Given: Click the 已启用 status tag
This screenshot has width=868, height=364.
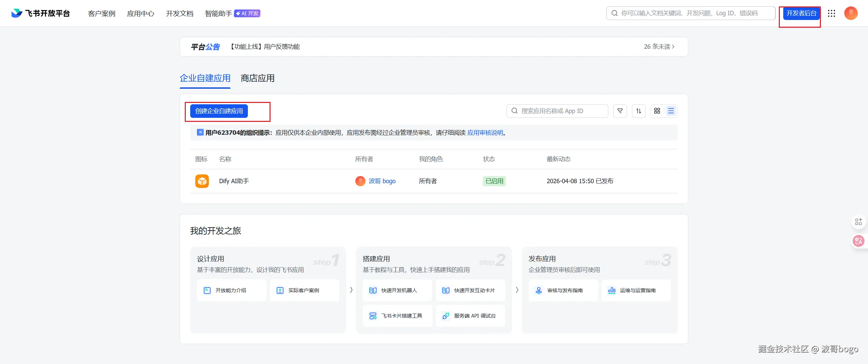Looking at the screenshot, I should tap(494, 181).
